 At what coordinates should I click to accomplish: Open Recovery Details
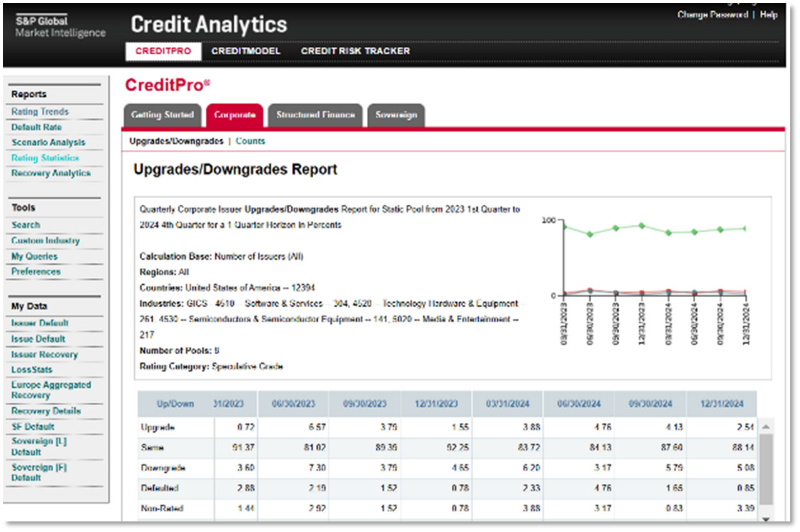point(46,411)
